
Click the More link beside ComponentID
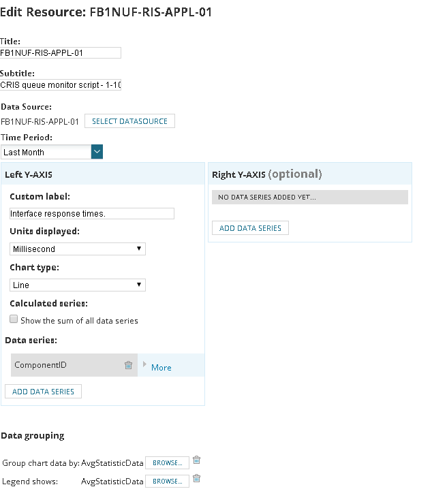tap(161, 367)
